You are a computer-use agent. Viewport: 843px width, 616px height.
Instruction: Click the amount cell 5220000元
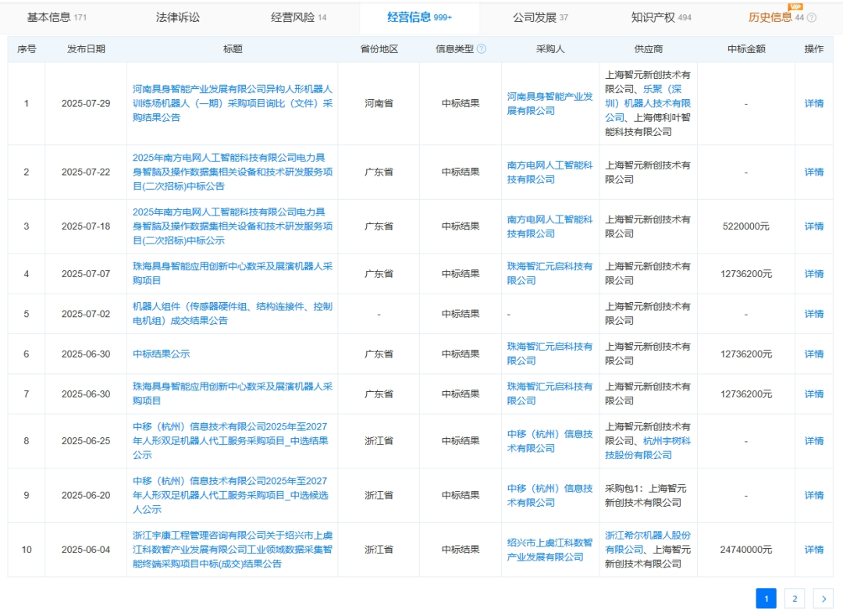pos(746,226)
